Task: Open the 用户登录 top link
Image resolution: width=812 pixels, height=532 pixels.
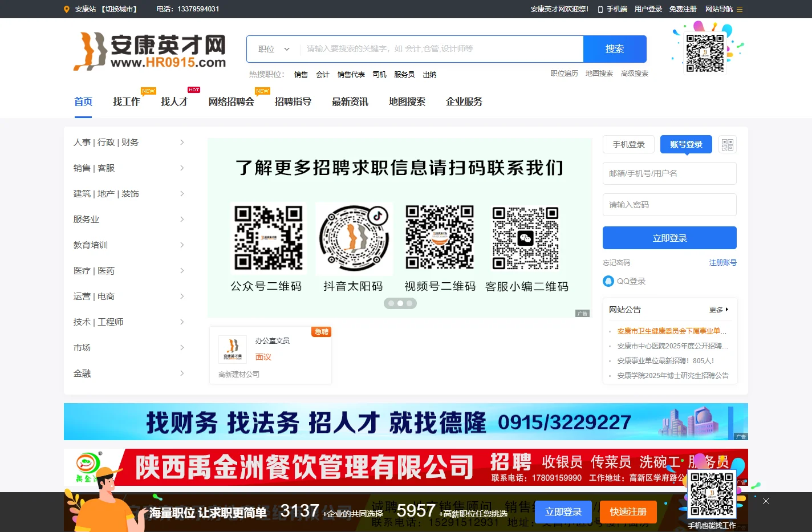Action: 648,9
